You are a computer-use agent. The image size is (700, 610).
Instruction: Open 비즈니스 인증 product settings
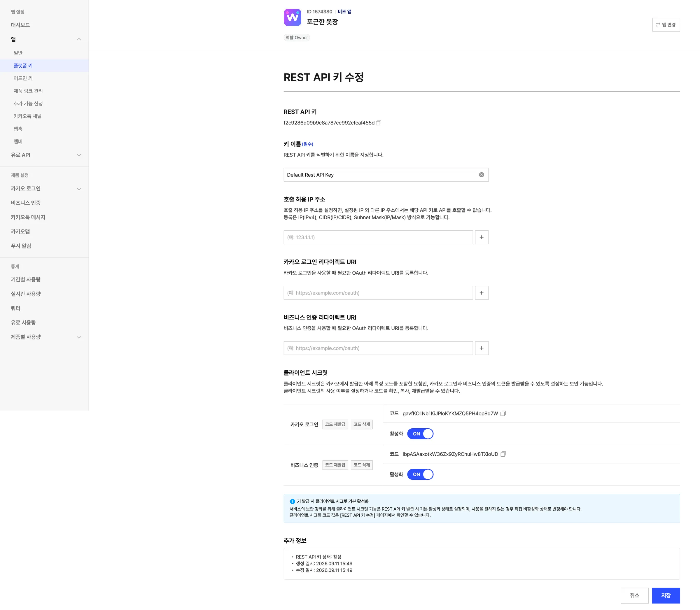point(26,203)
